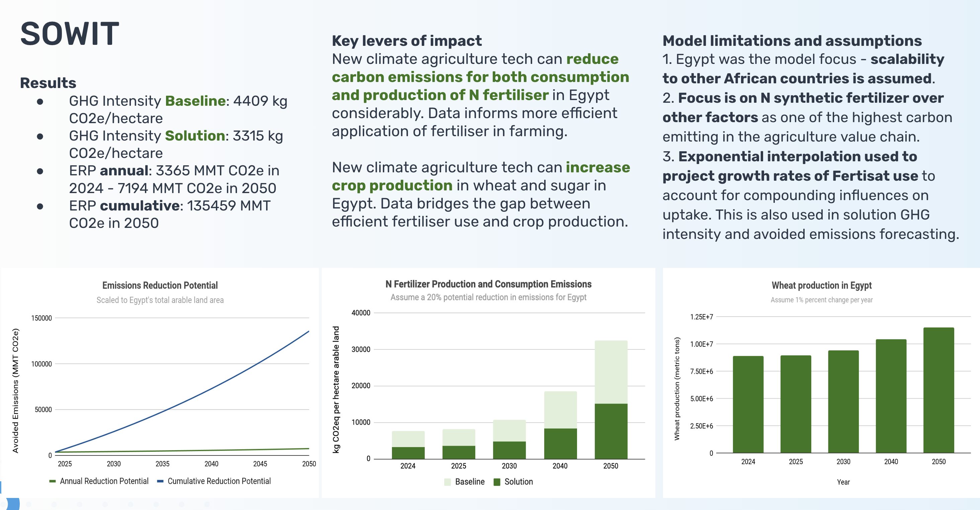The width and height of the screenshot is (980, 510).
Task: Click the 2024 baseline bar segment in fertilizer chart
Action: click(408, 439)
